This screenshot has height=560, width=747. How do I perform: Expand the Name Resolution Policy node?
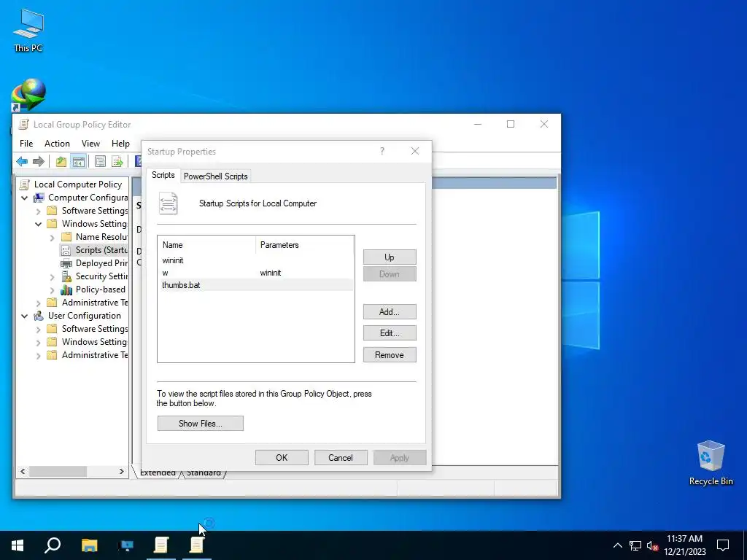coord(52,237)
